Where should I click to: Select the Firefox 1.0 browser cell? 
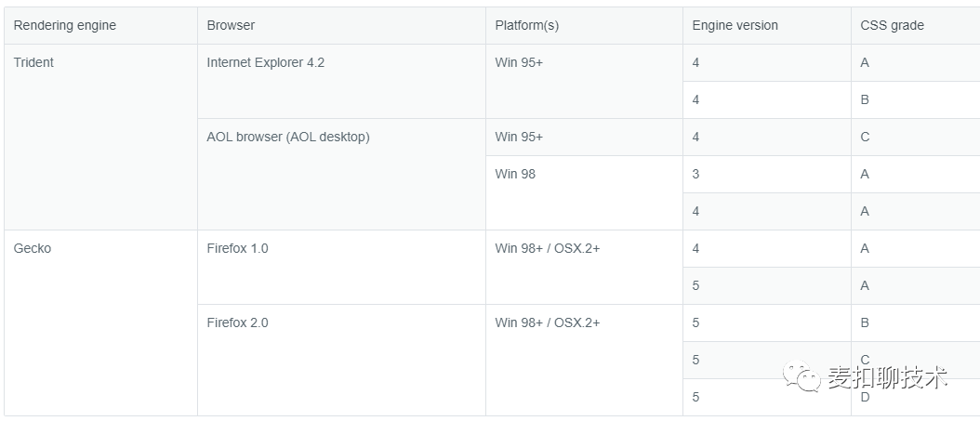341,267
